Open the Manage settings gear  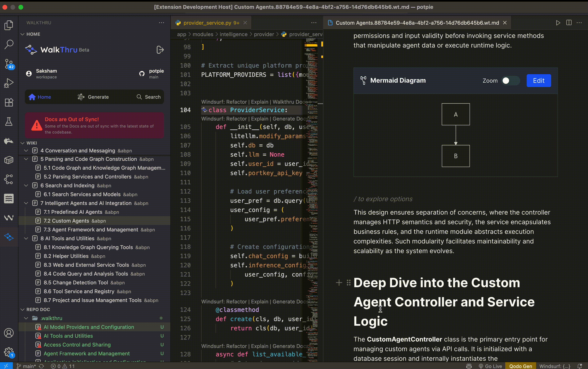click(9, 352)
